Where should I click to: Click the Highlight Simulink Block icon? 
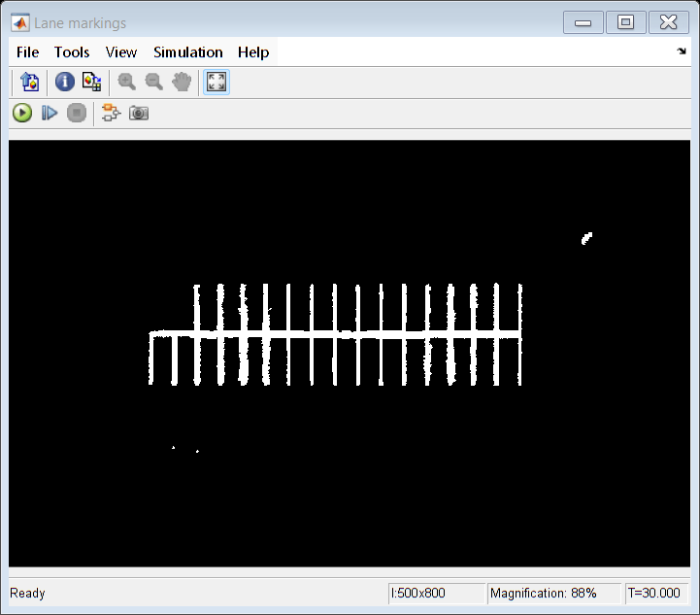click(x=111, y=113)
